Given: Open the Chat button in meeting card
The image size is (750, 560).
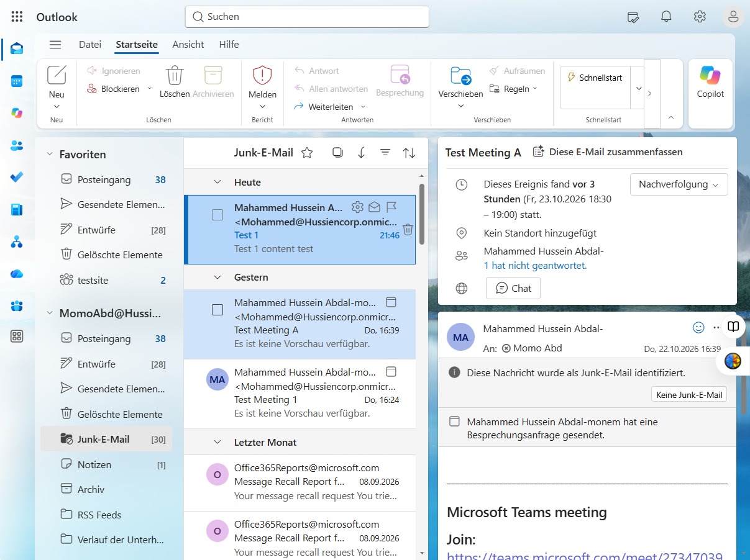Looking at the screenshot, I should (x=513, y=288).
